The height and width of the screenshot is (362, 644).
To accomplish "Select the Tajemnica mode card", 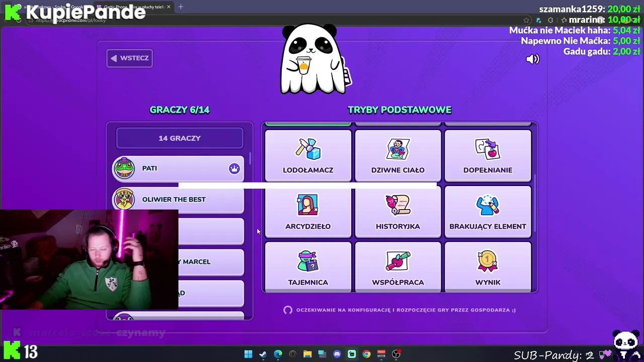I will [308, 267].
